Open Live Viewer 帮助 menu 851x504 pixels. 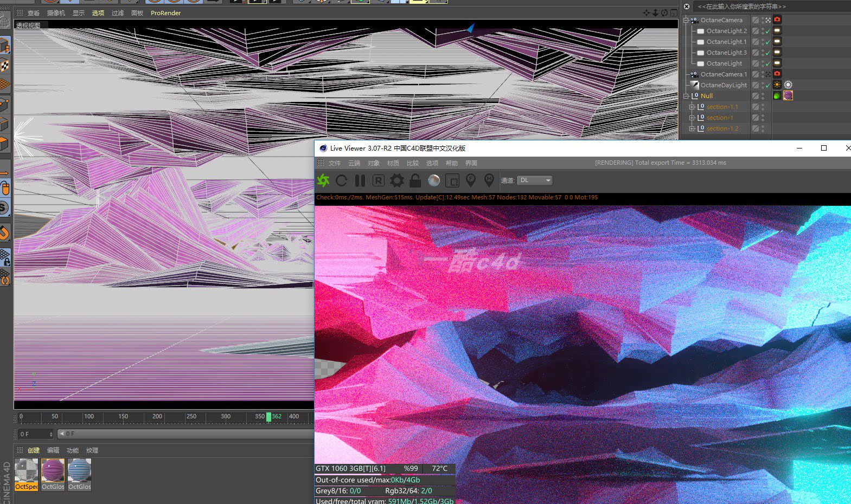(x=452, y=163)
